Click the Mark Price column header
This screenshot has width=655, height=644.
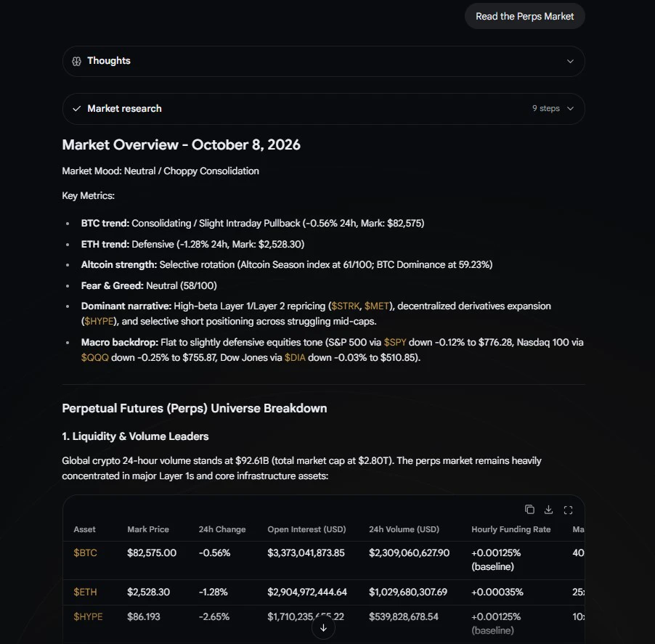pyautogui.click(x=148, y=529)
